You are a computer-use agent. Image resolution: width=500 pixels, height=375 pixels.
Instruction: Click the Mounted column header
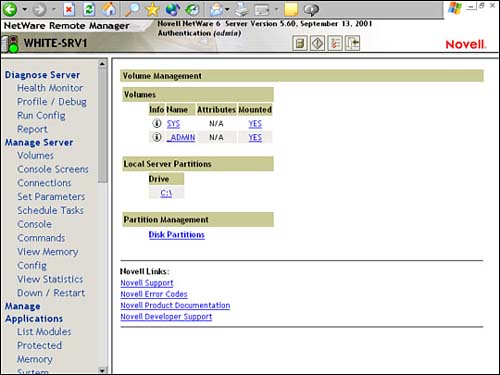tap(255, 110)
